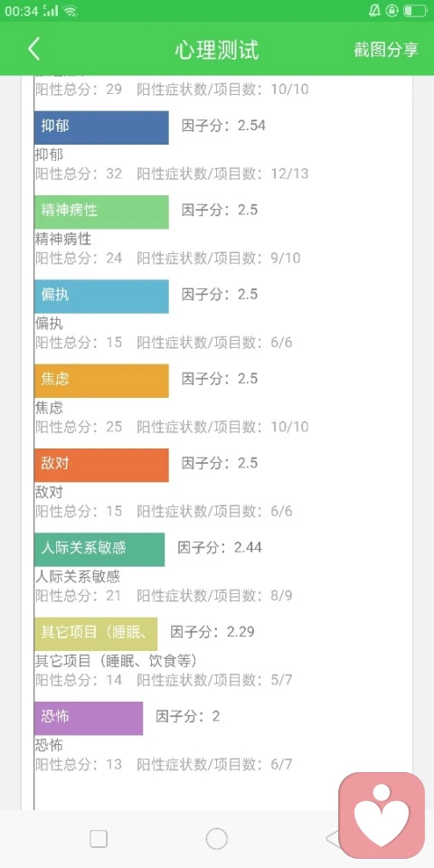Click the 截图分享 share button
The height and width of the screenshot is (868, 434).
pos(386,49)
